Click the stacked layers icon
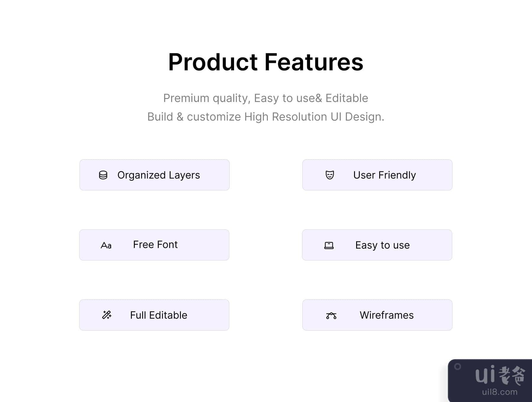 point(103,175)
